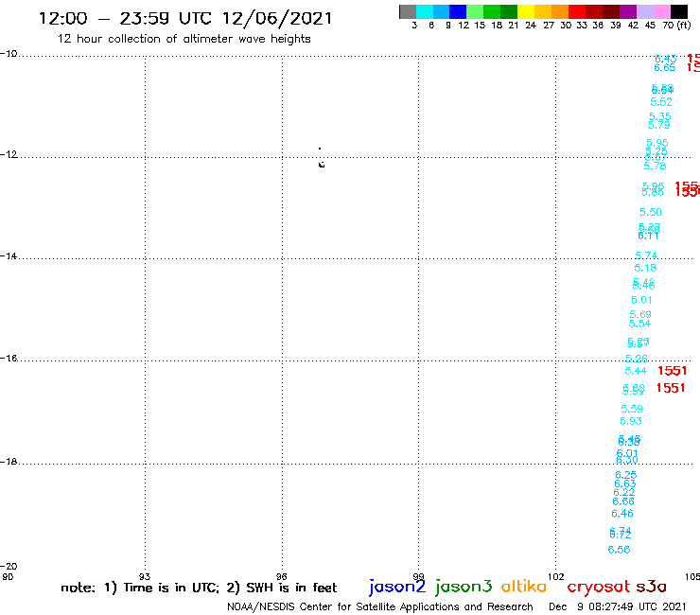Screen dimensions: 700x615
Task: Click the 5.18 wave height value
Action: (645, 268)
